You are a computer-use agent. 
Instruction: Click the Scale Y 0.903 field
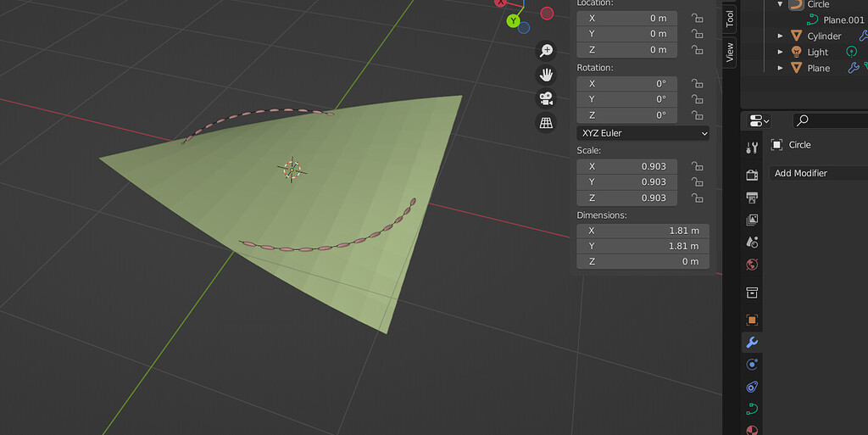[626, 181]
